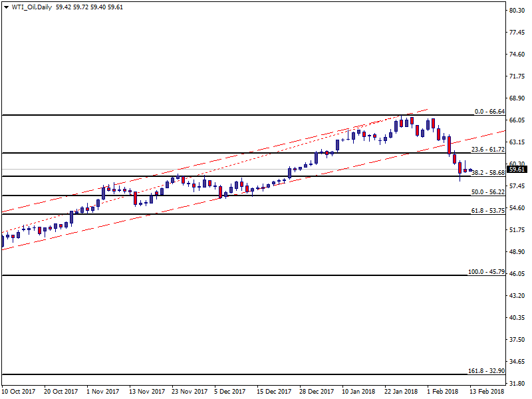Screen dimensions: 532x399
Task: Click the triangle icon beside WTI_Oil,Daily title
Action: 7,7
